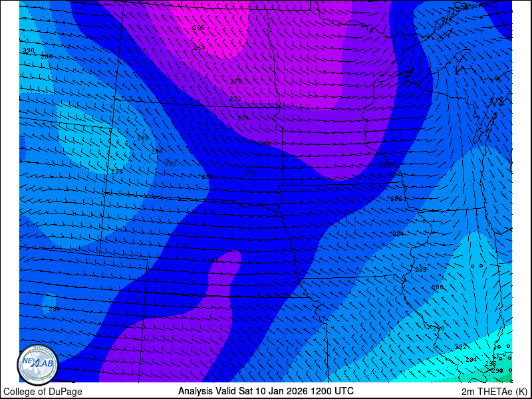The height and width of the screenshot is (399, 532).
Task: Click the NEXLAB logo
Action: click(x=38, y=365)
